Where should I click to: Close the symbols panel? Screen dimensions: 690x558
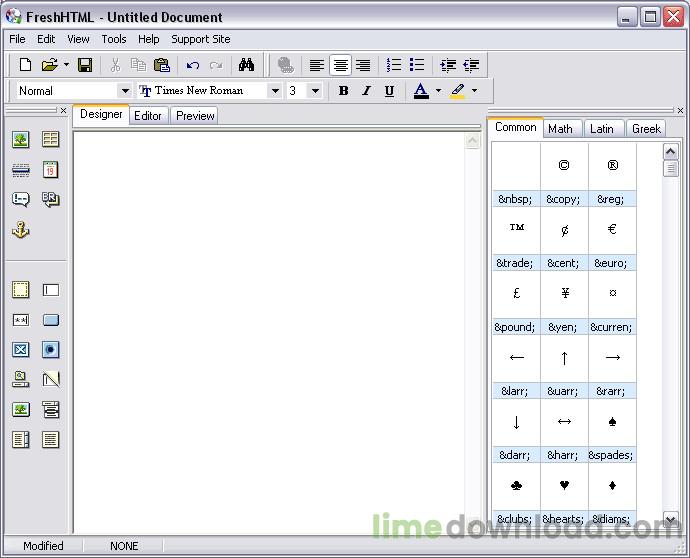tap(680, 110)
